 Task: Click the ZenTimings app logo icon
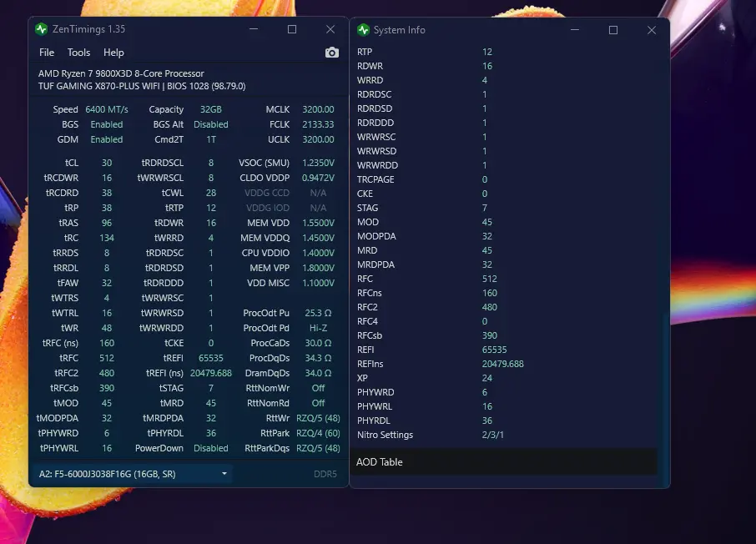tap(42, 29)
